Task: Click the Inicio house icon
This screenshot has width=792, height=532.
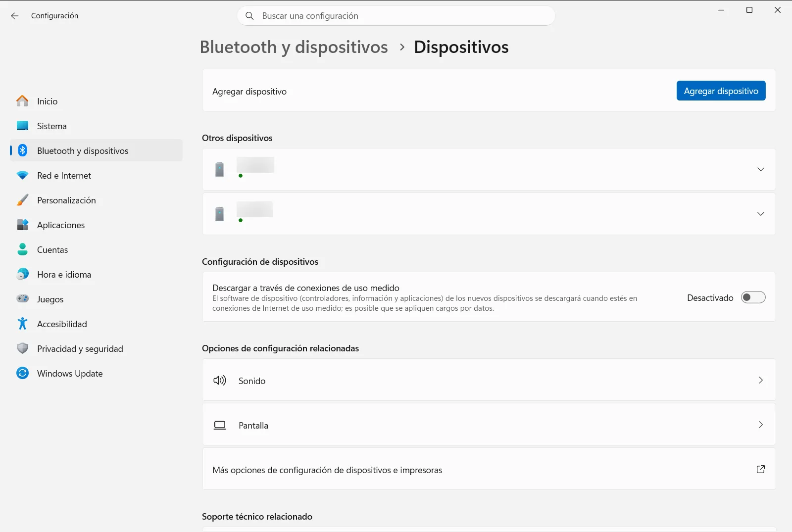Action: [22, 101]
